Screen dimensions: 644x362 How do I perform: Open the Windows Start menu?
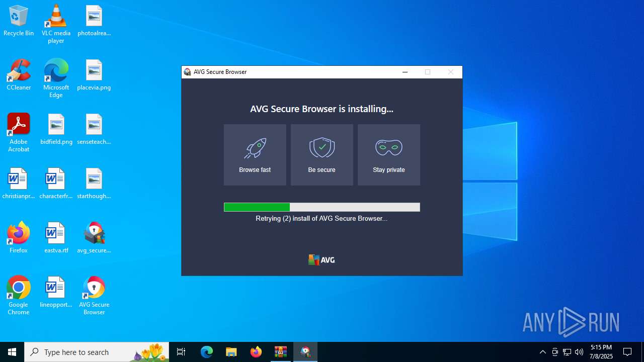click(12, 352)
